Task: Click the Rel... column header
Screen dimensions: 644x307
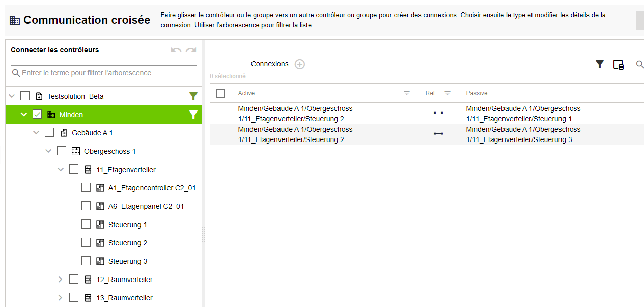Action: click(438, 93)
